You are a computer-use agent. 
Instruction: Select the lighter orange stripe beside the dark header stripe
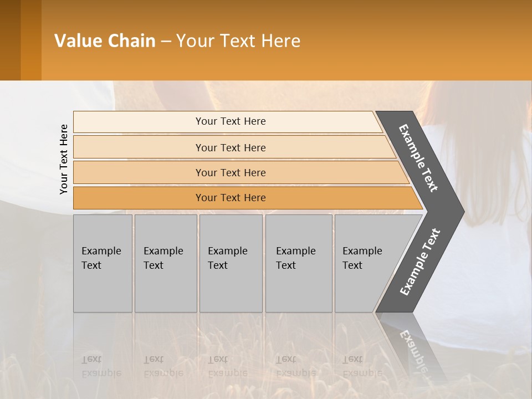click(x=31, y=40)
